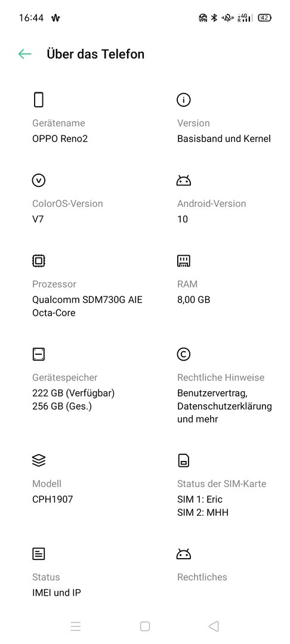Tap the RAM memory icon

click(x=183, y=261)
